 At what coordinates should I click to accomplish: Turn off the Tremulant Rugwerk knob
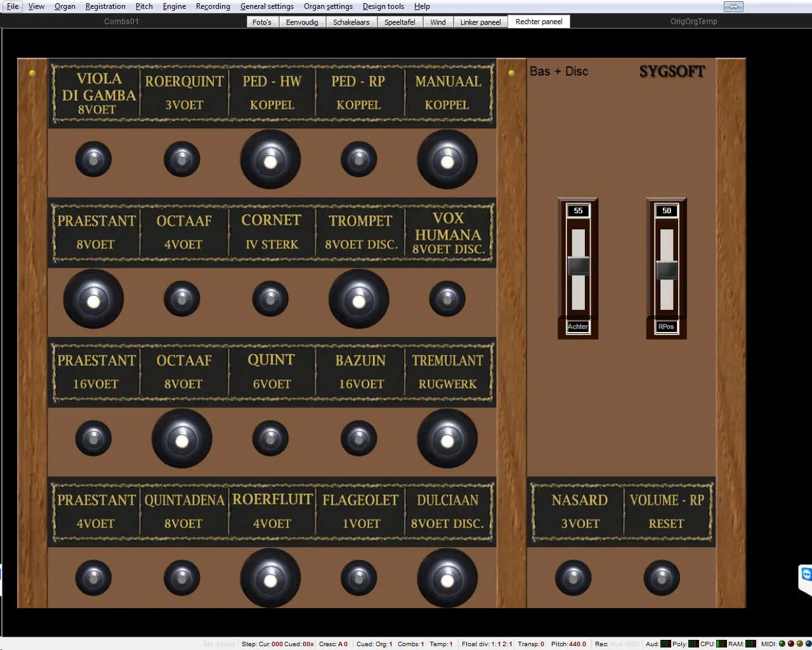click(x=447, y=439)
